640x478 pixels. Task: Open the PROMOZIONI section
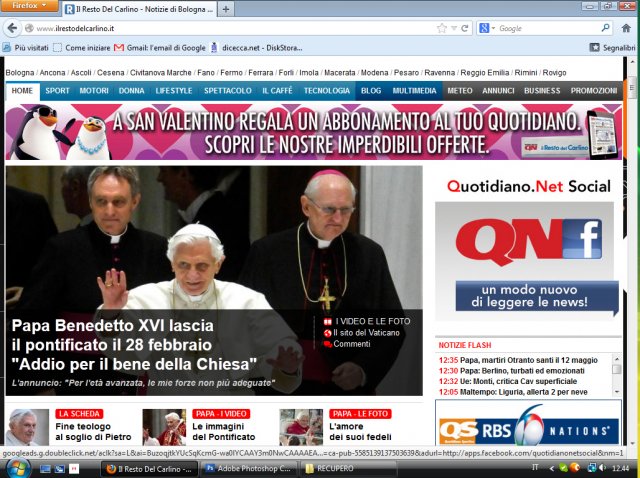click(x=593, y=91)
